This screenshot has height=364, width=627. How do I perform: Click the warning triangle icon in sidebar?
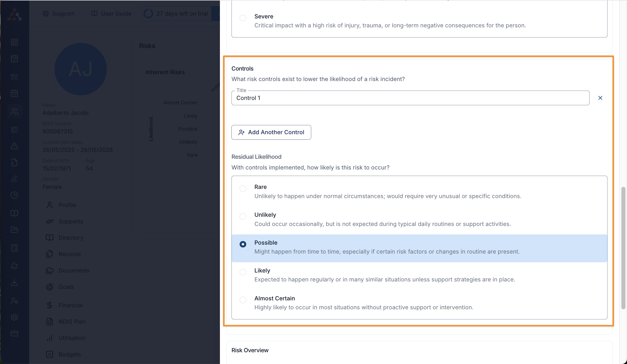pos(14,146)
